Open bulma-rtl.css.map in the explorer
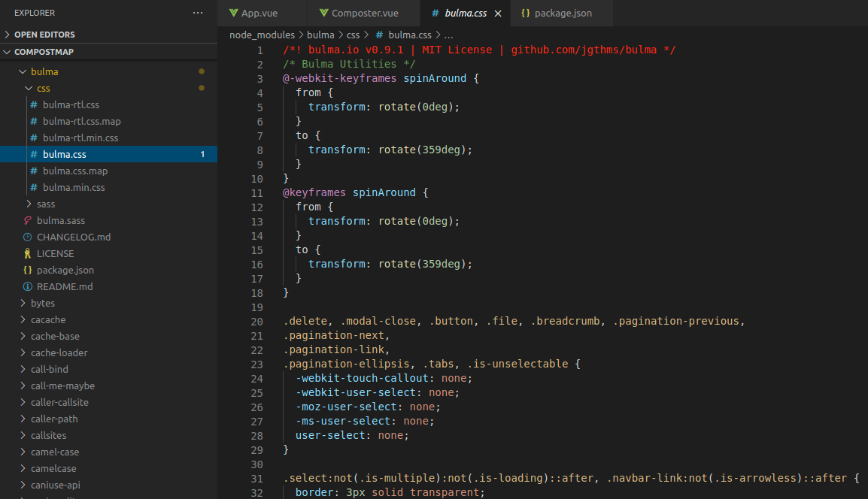Image resolution: width=868 pixels, height=499 pixels. click(81, 121)
